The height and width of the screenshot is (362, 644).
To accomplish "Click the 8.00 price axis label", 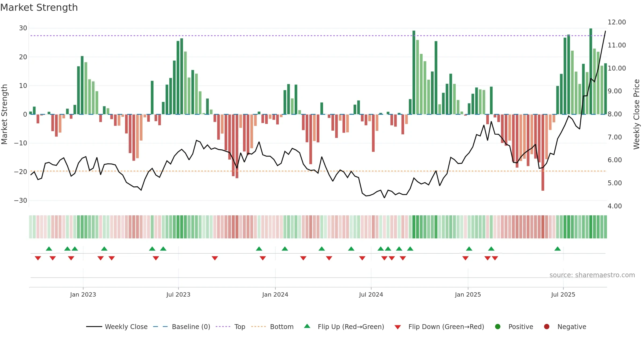I will pos(615,114).
